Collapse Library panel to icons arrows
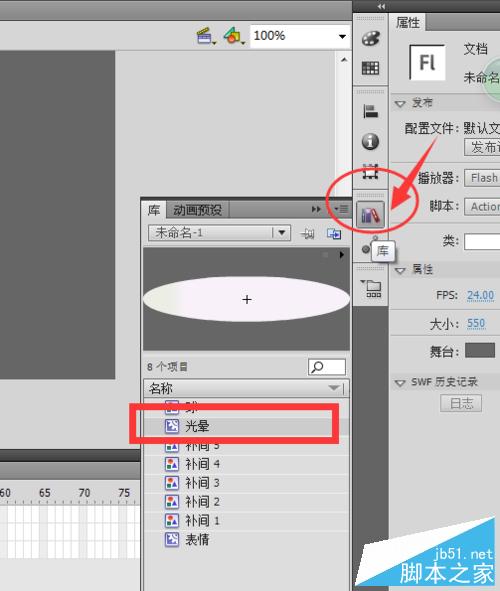The width and height of the screenshot is (500, 591). point(316,209)
